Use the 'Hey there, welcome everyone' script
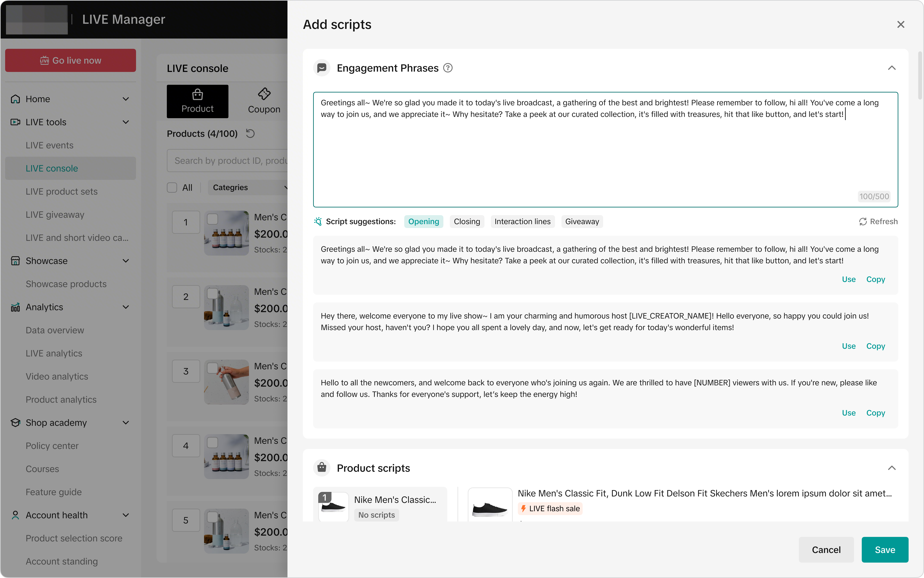Screen dimensions: 924x578 pyautogui.click(x=848, y=346)
